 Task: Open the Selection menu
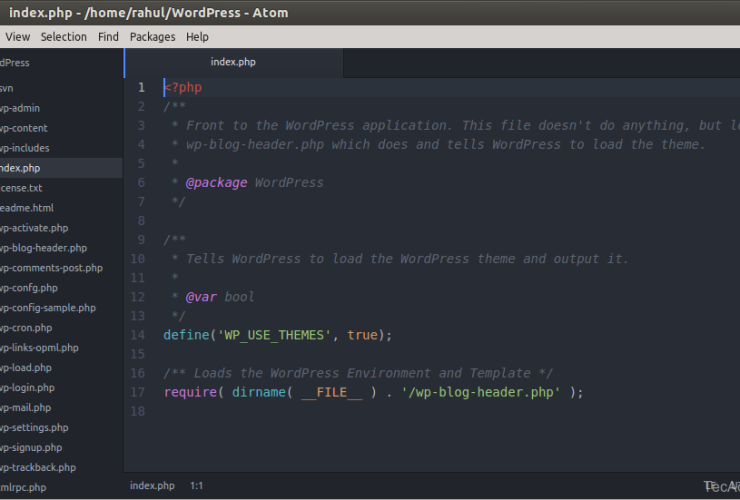[x=63, y=37]
